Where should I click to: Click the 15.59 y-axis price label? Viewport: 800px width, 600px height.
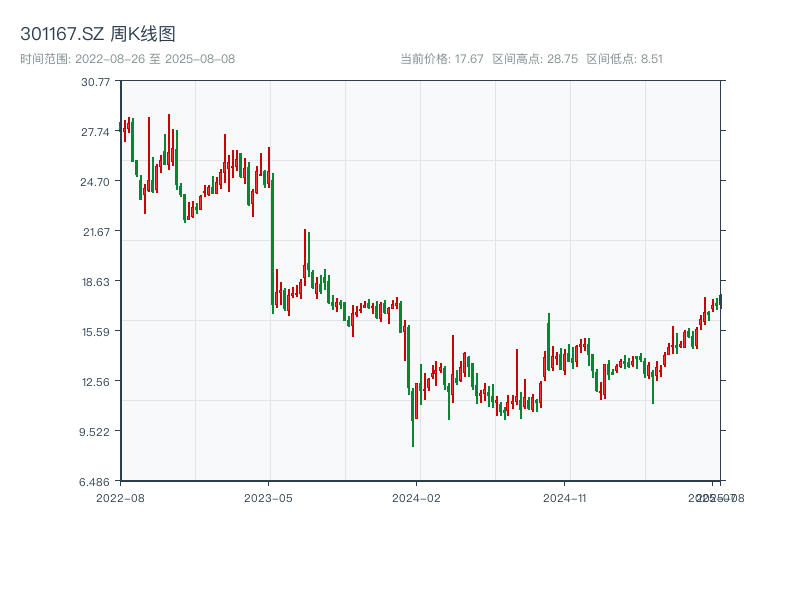point(96,331)
